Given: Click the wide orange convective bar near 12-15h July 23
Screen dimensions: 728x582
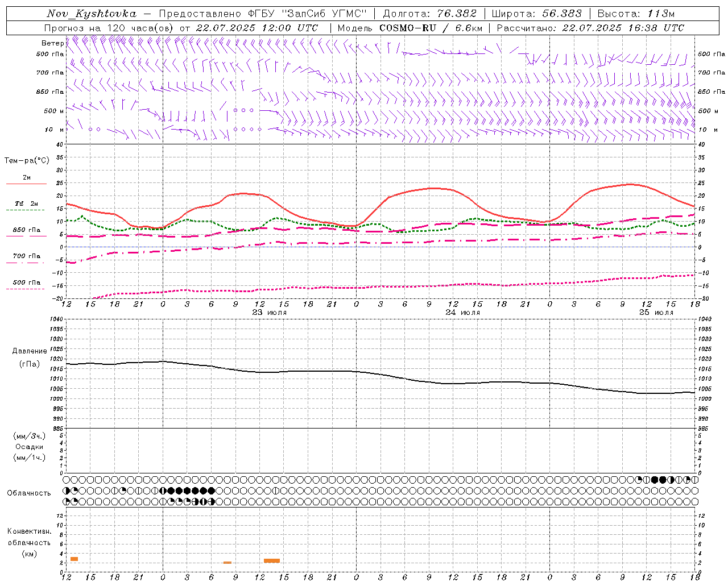Looking at the screenshot, I should coord(272,561).
